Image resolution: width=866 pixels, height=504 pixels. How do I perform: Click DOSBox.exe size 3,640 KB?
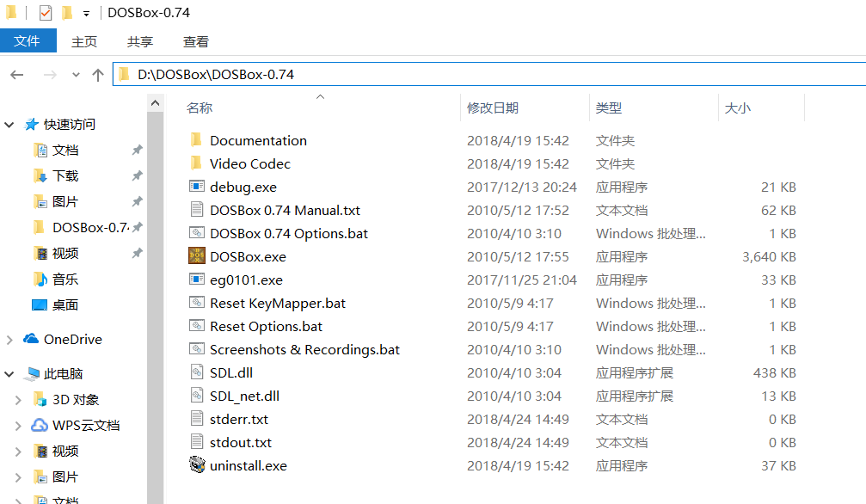769,256
